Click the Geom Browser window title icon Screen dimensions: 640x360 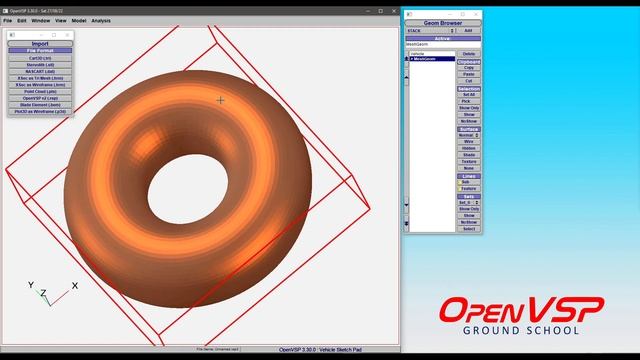tap(409, 14)
